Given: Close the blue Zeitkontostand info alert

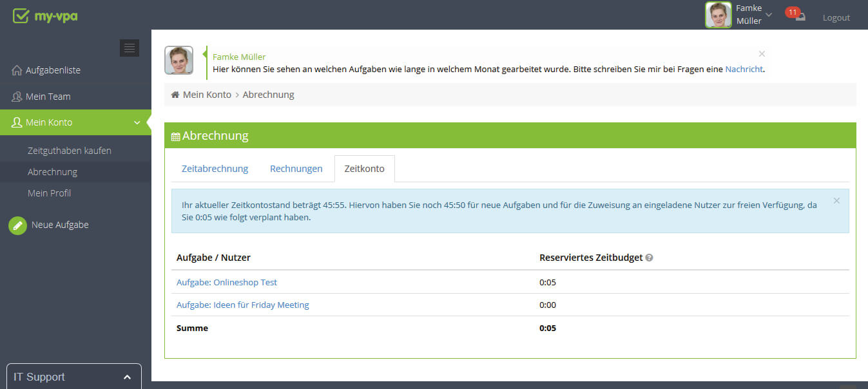Looking at the screenshot, I should click(836, 201).
